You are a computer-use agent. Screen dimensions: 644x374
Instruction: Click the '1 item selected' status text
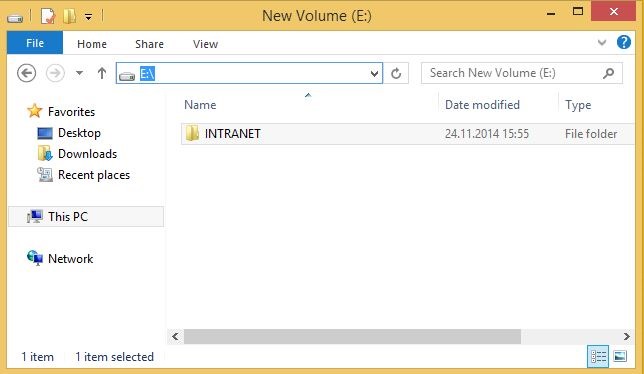pos(114,357)
